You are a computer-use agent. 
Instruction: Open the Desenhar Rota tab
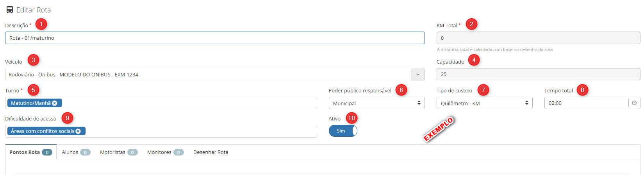pos(211,152)
